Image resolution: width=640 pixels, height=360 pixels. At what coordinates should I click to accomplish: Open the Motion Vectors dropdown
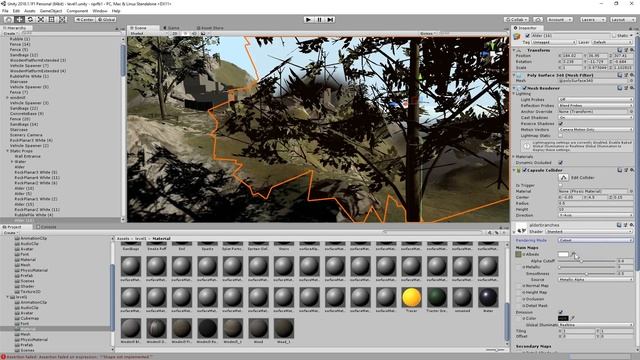tap(596, 129)
